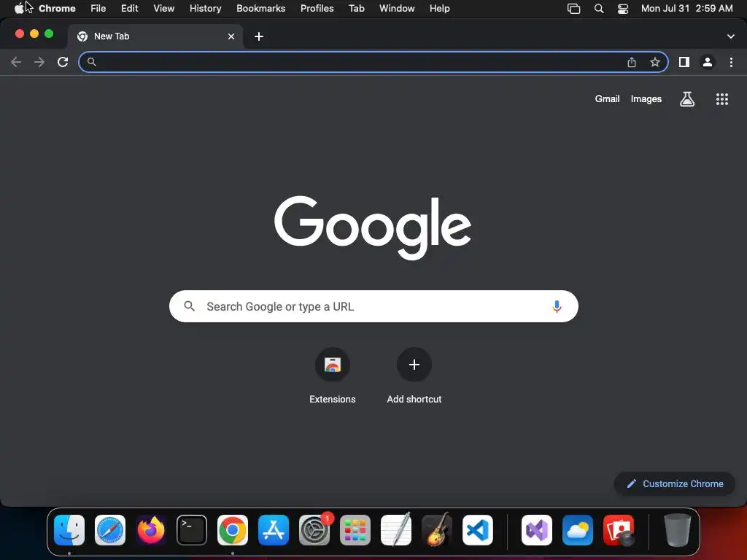This screenshot has width=747, height=560.
Task: Click the Google logo
Action: 373,227
